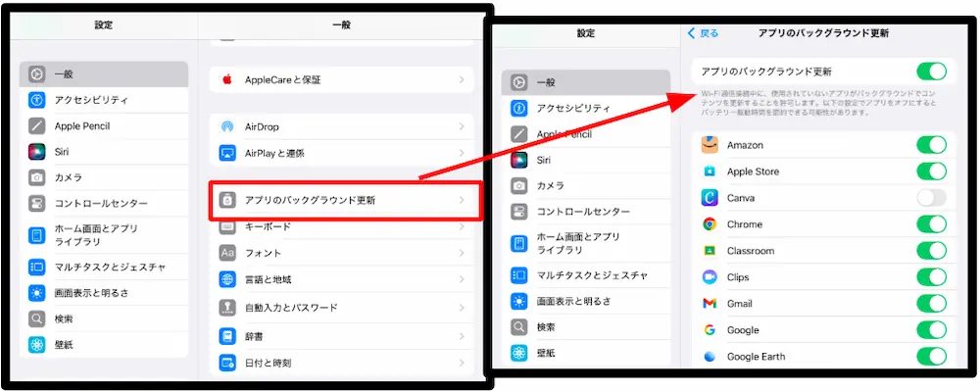Click the カメラ icon in the 一般 screen sidebar
The height and width of the screenshot is (391, 980).
(37, 178)
